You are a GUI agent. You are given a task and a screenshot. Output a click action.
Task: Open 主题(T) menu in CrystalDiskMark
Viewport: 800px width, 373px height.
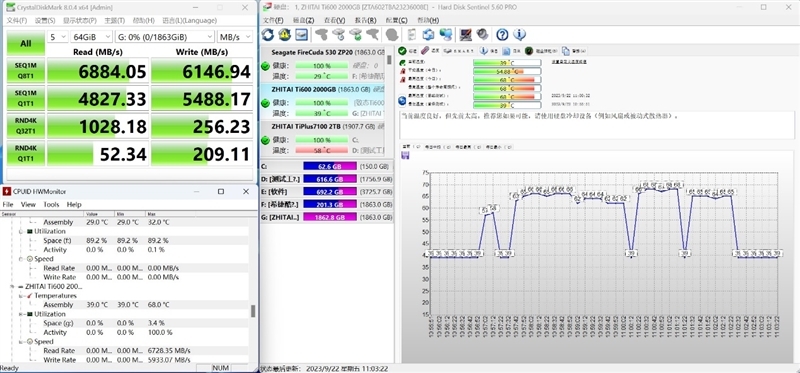click(x=115, y=20)
